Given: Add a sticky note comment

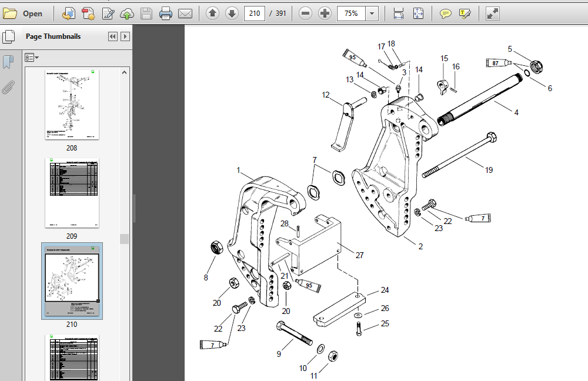Looking at the screenshot, I should (445, 14).
